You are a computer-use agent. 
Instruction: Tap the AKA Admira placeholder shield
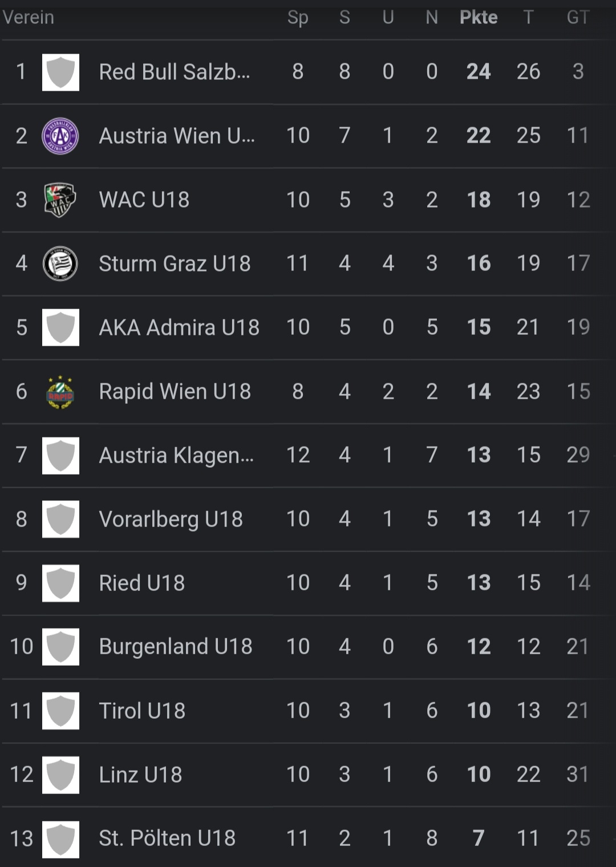click(60, 327)
